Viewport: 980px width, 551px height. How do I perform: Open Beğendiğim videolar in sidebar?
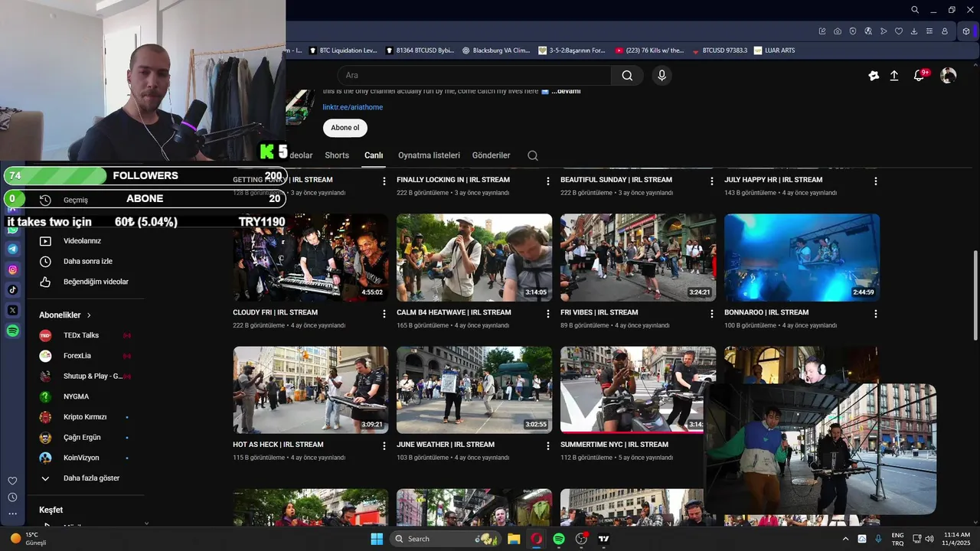(x=96, y=282)
